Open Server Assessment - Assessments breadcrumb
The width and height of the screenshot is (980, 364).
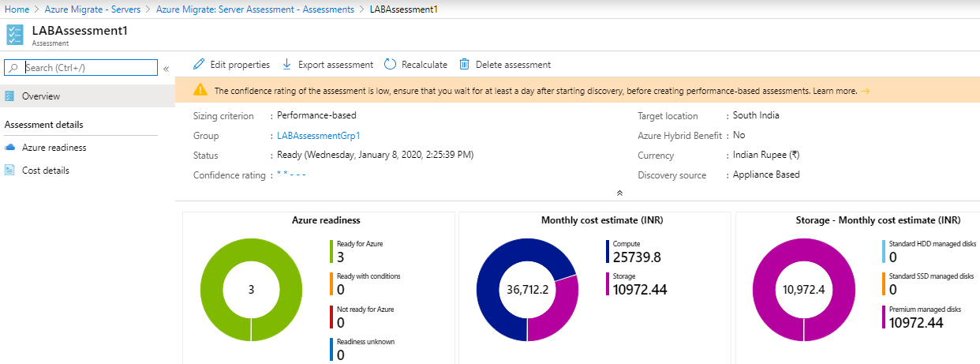click(x=256, y=9)
